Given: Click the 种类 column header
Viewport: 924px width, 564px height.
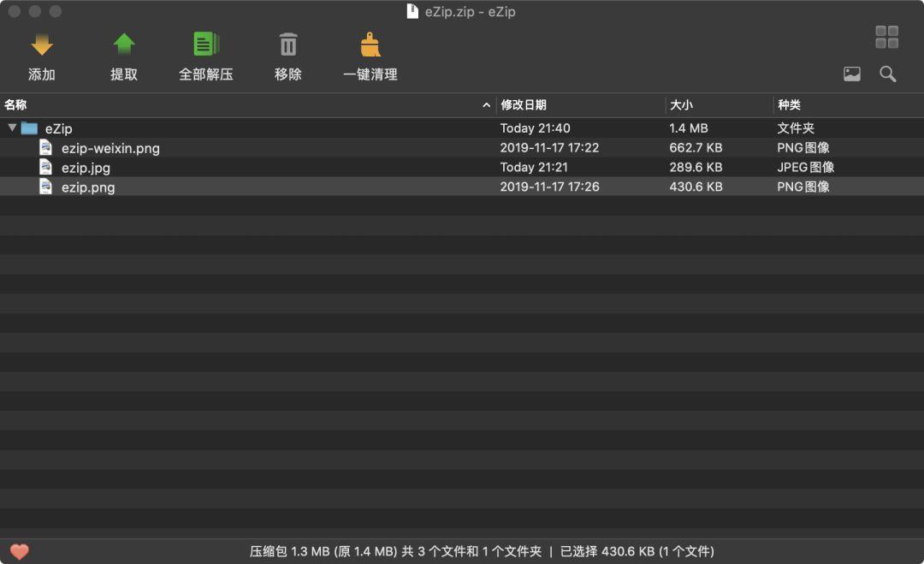Looking at the screenshot, I should pos(788,104).
